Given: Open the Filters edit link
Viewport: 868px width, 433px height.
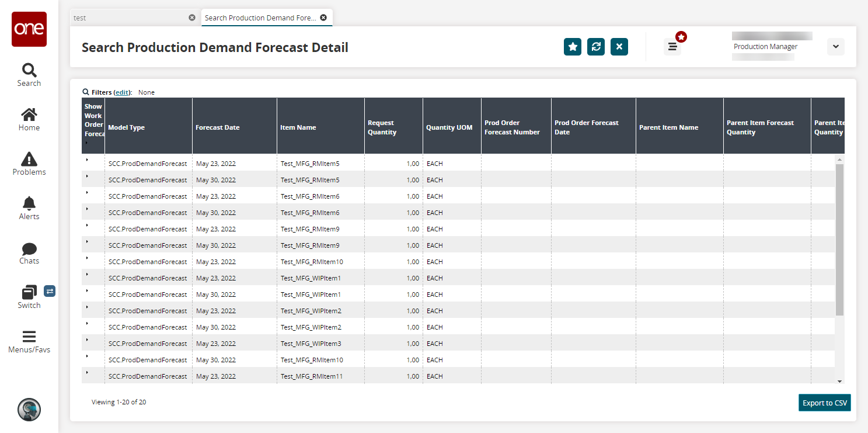Looking at the screenshot, I should [x=122, y=92].
